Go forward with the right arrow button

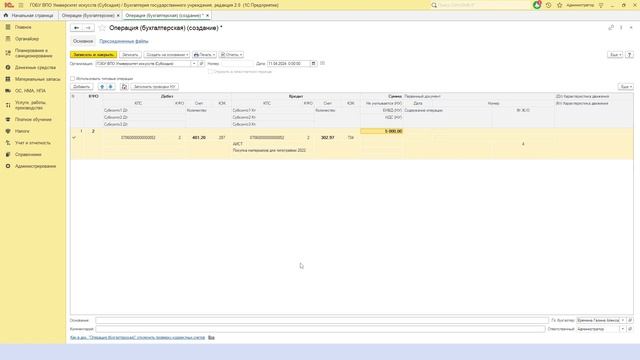click(x=88, y=28)
